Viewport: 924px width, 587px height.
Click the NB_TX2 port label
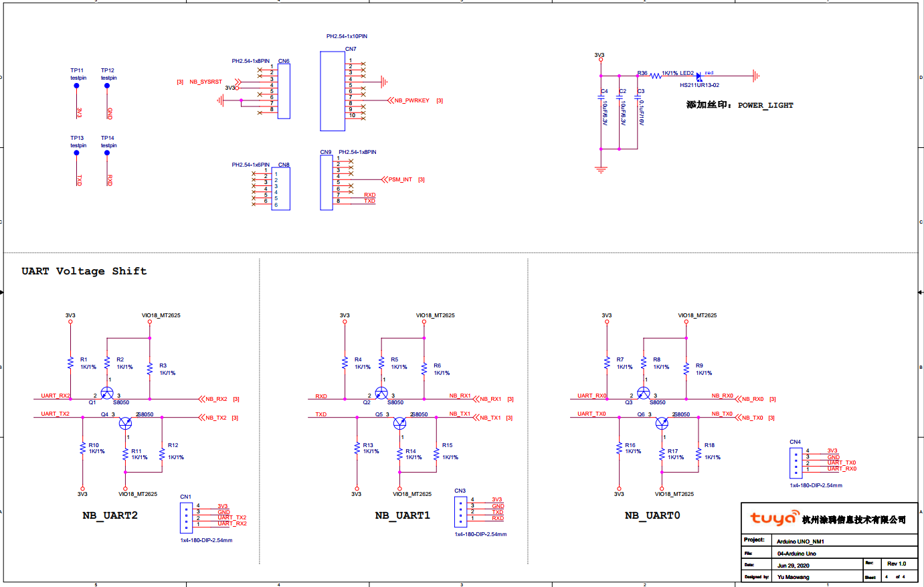[x=216, y=418]
